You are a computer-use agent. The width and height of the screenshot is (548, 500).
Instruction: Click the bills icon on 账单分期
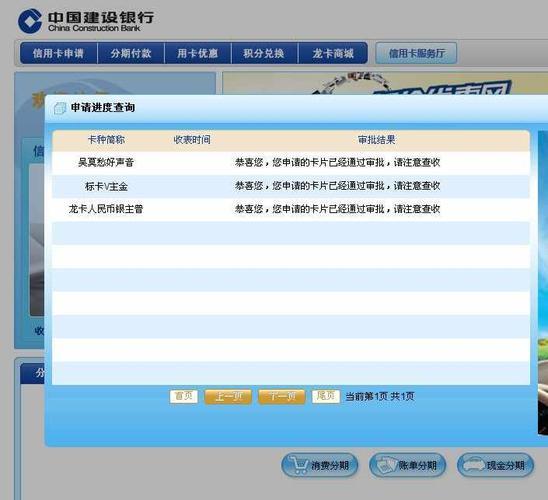point(387,465)
